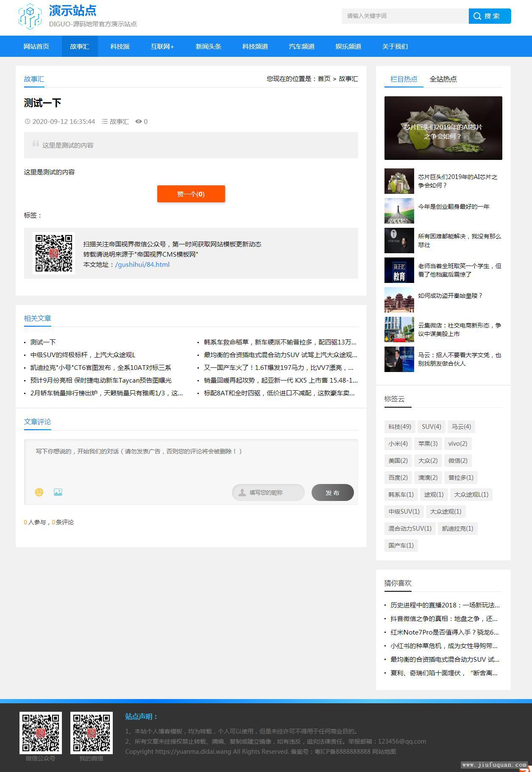This screenshot has width=532, height=772.
Task: Select the vivo(2) tag
Action: click(x=458, y=444)
